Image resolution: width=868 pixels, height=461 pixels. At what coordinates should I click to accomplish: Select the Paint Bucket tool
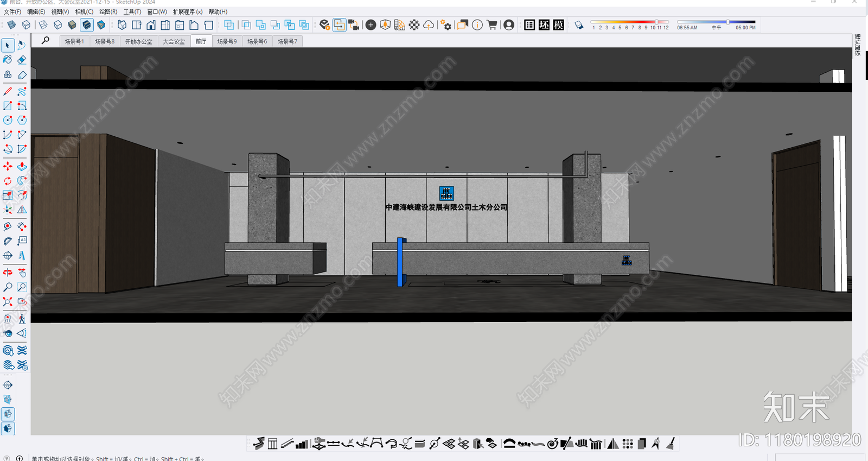(8, 60)
